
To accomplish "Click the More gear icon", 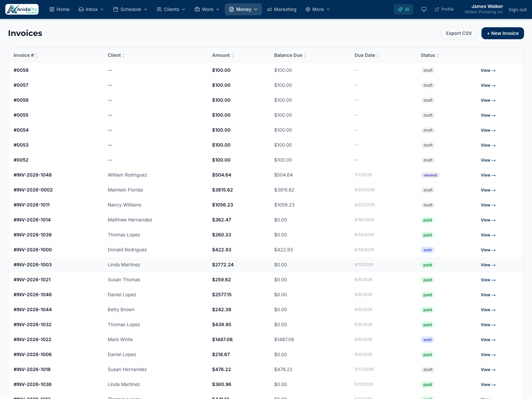I will click(308, 9).
